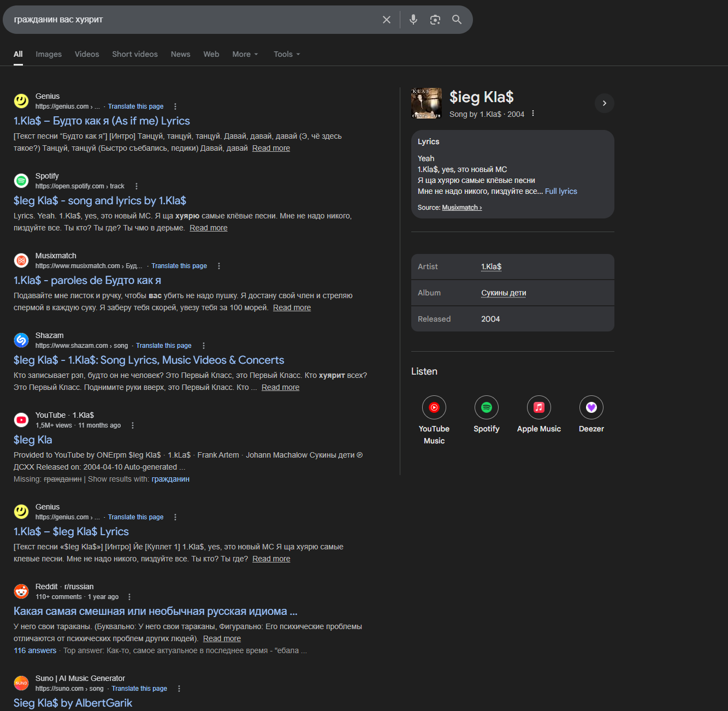
Task: Open 'Sieg Kla$ by AlbertGarik' Suno result
Action: click(73, 703)
